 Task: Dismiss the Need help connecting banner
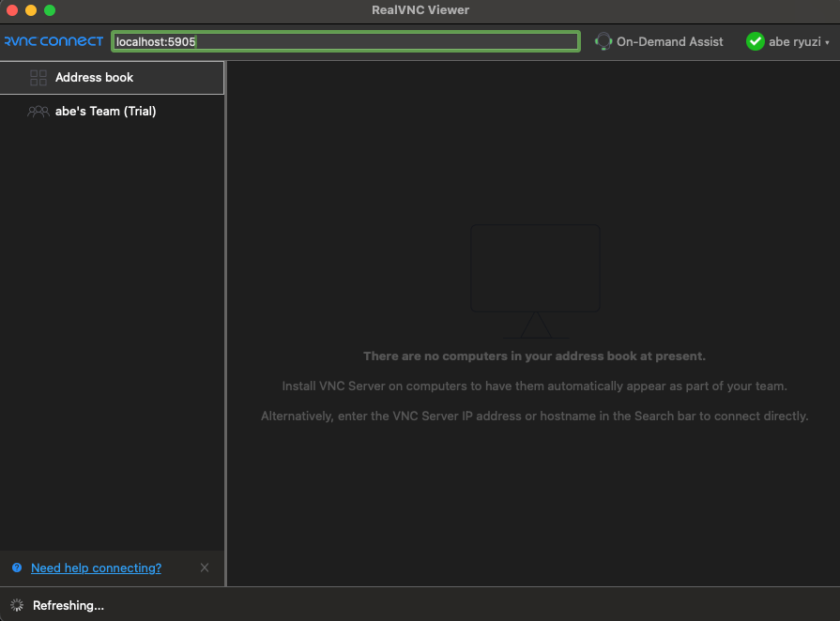coord(205,568)
